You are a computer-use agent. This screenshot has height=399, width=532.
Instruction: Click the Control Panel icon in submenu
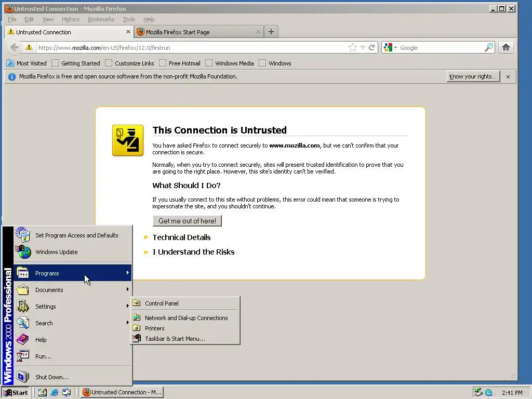tap(137, 303)
